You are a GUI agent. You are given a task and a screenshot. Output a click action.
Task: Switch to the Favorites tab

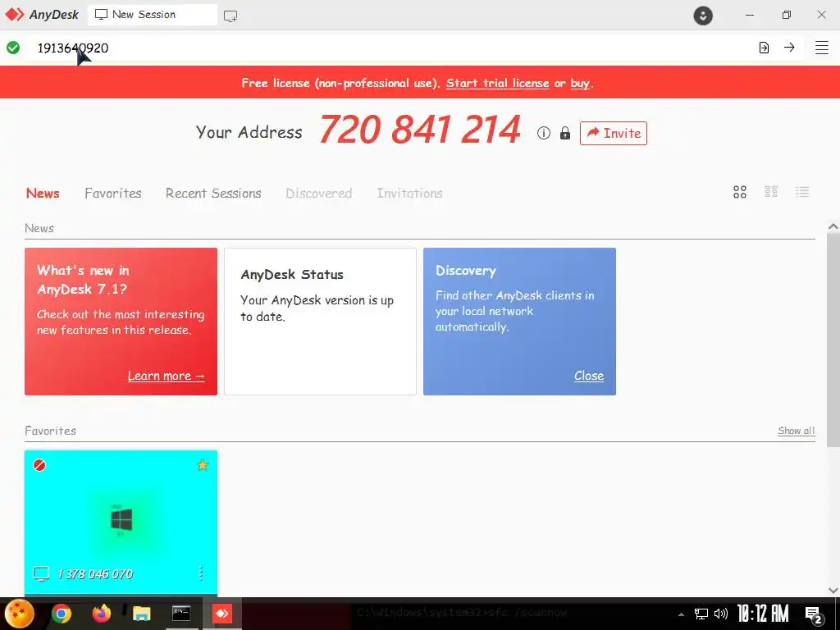tap(113, 193)
